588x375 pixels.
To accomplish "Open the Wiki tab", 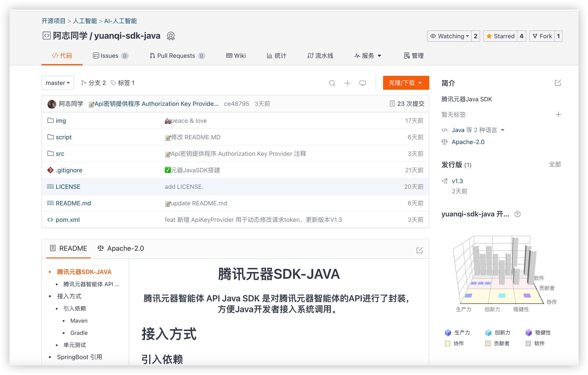I will [236, 56].
